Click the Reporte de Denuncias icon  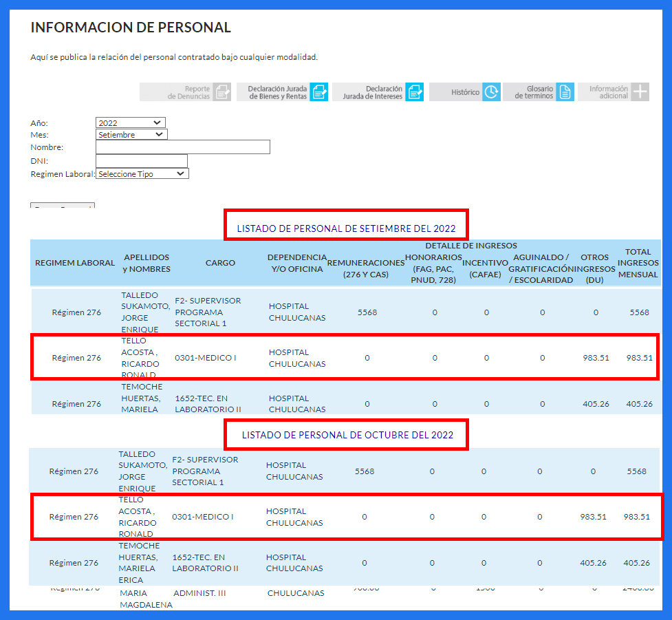(221, 92)
